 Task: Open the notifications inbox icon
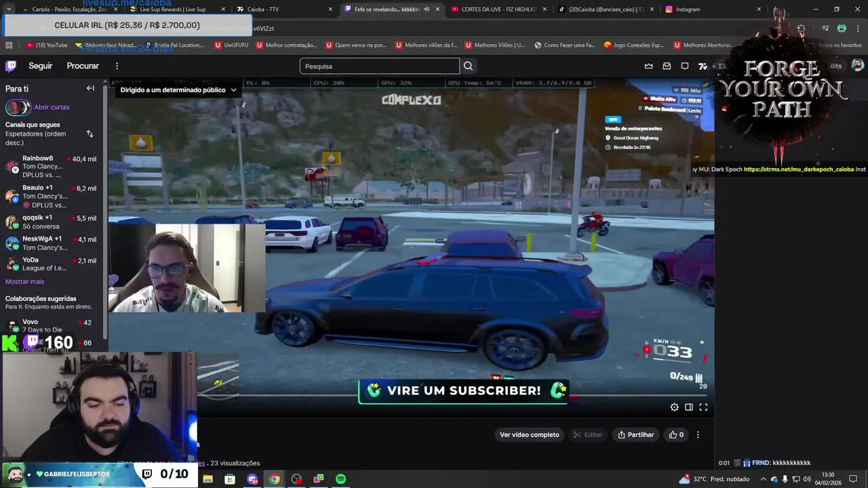tap(667, 66)
